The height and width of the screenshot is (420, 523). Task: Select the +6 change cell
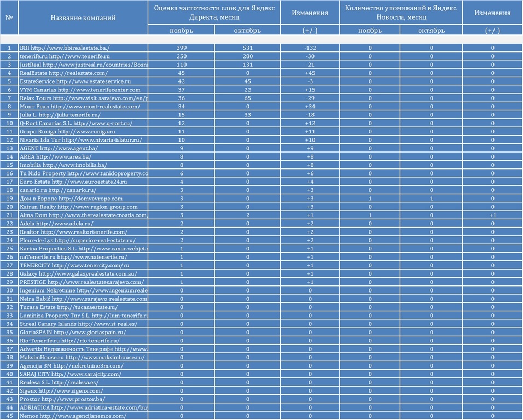tap(310, 173)
